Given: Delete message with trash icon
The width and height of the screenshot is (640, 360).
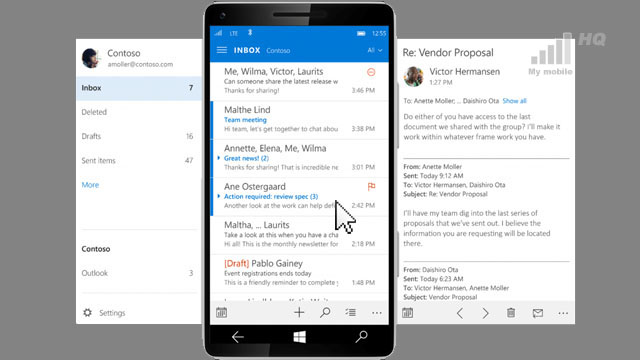Looking at the screenshot, I should [x=511, y=313].
